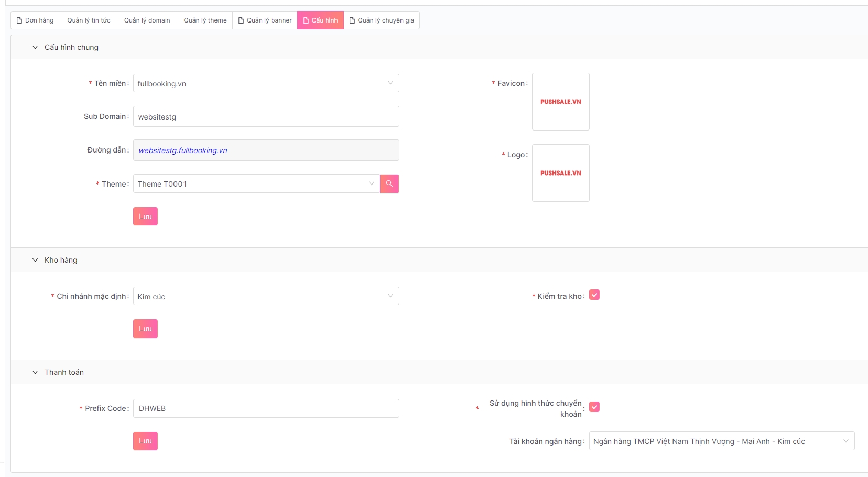The image size is (868, 477).
Task: Open the Quản lý chuyên gia tab
Action: click(x=382, y=20)
